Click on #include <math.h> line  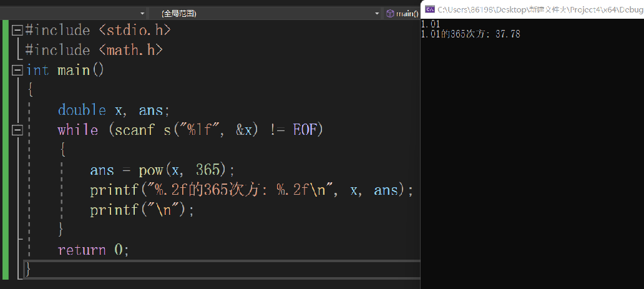pos(94,51)
